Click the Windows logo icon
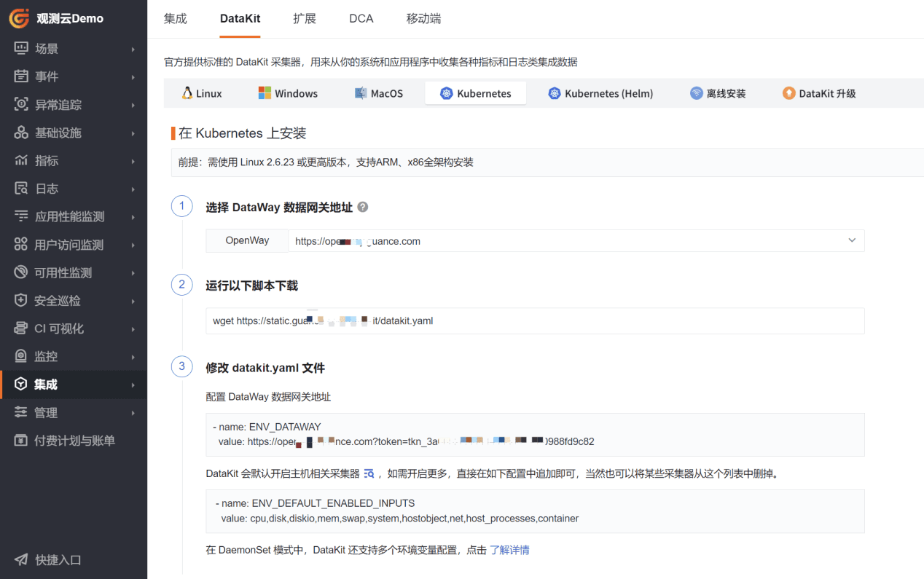The width and height of the screenshot is (924, 579). [265, 93]
